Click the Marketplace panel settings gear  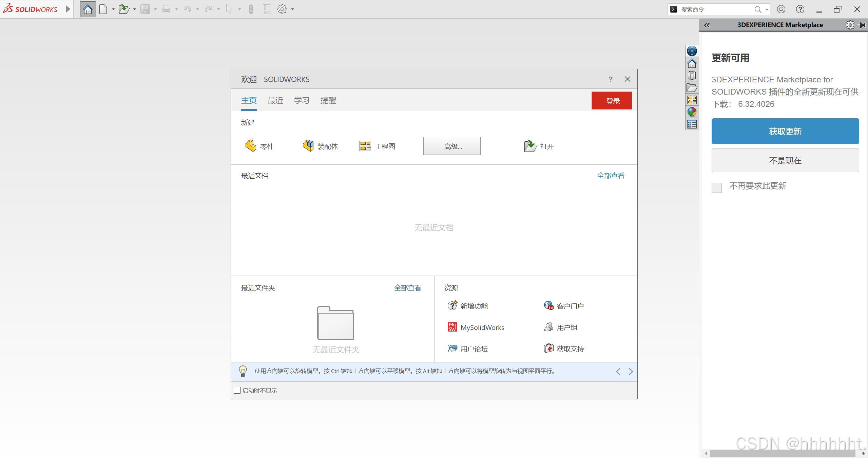[x=850, y=25]
